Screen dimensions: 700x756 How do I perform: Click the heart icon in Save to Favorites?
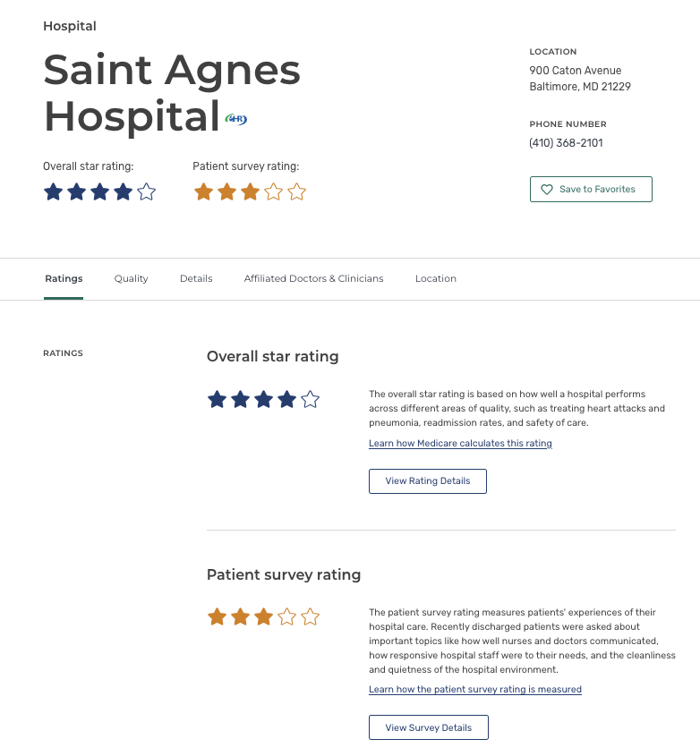point(547,189)
